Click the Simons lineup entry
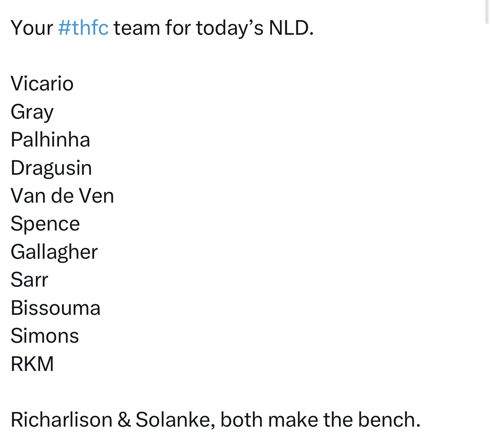 [45, 336]
